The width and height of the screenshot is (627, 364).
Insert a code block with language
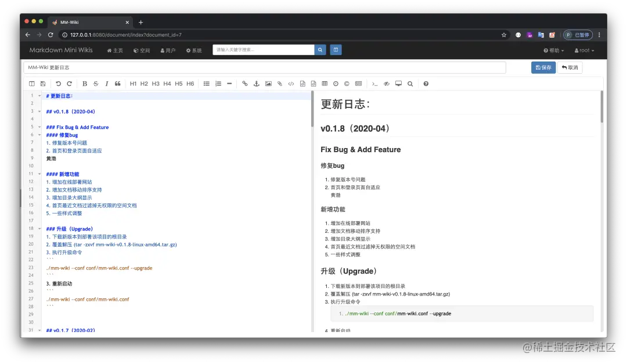click(313, 84)
